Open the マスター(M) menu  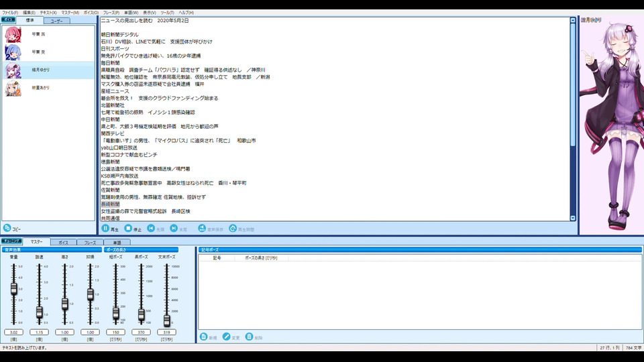click(x=70, y=13)
